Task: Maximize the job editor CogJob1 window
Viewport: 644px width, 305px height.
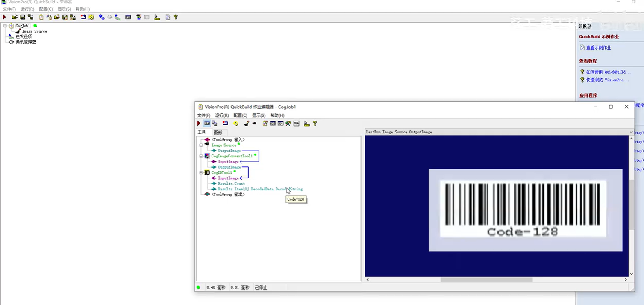Action: click(x=611, y=107)
